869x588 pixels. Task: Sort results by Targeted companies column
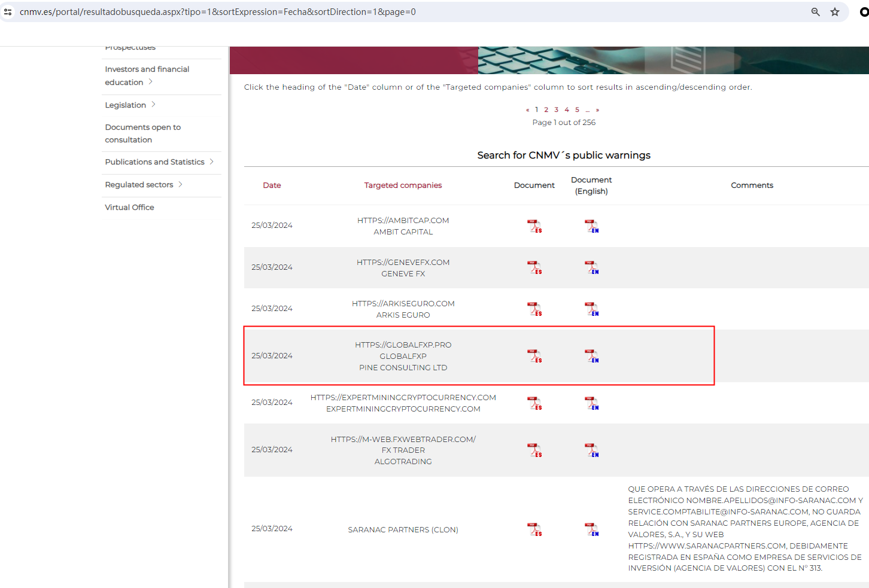(x=403, y=185)
